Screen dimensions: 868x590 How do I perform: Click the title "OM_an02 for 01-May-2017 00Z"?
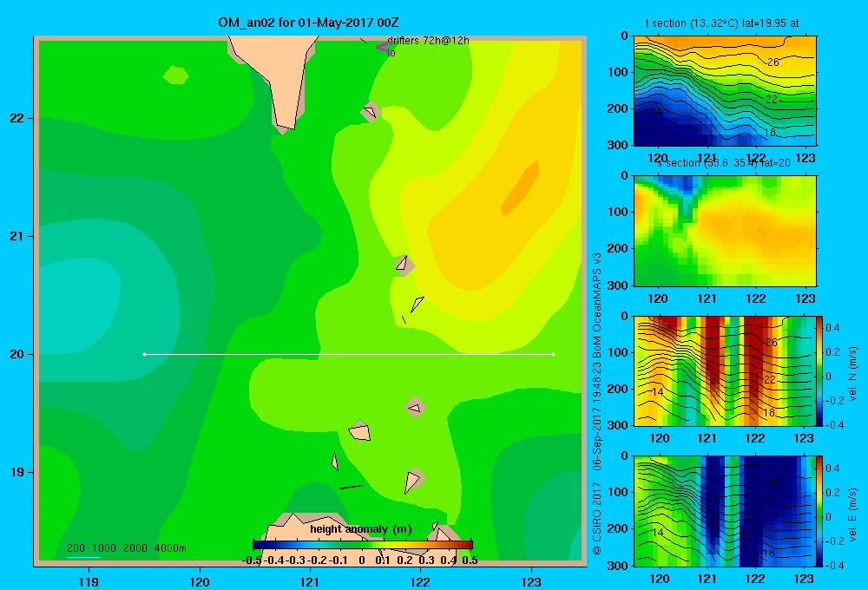click(x=308, y=23)
